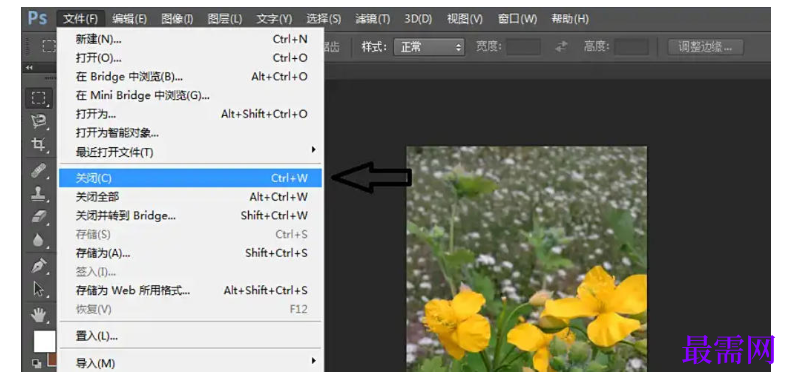The height and width of the screenshot is (381, 794).
Task: Select the Clone Stamp tool
Action: click(x=39, y=194)
